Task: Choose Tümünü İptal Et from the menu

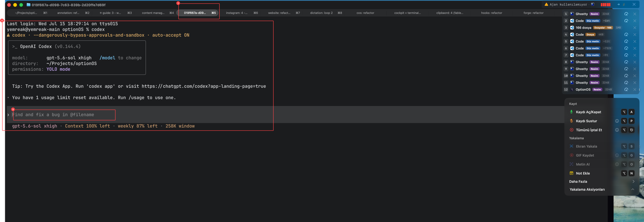Action: (x=602, y=130)
